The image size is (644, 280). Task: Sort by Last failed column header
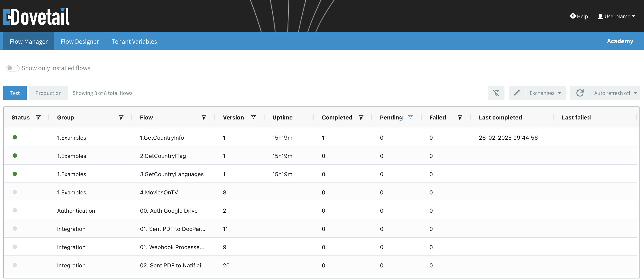[576, 117]
